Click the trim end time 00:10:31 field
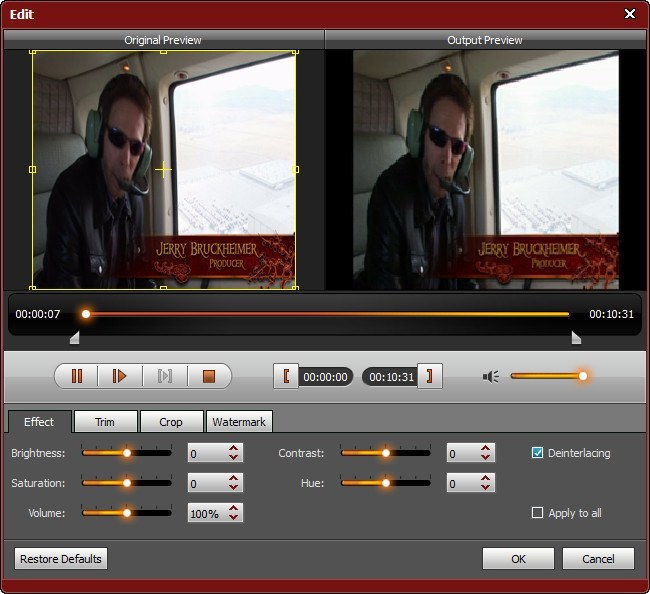This screenshot has height=594, width=650. [x=390, y=377]
